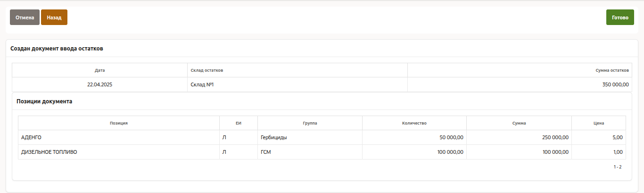644x193 pixels.
Task: Click the Отмена button
Action: pyautogui.click(x=25, y=17)
